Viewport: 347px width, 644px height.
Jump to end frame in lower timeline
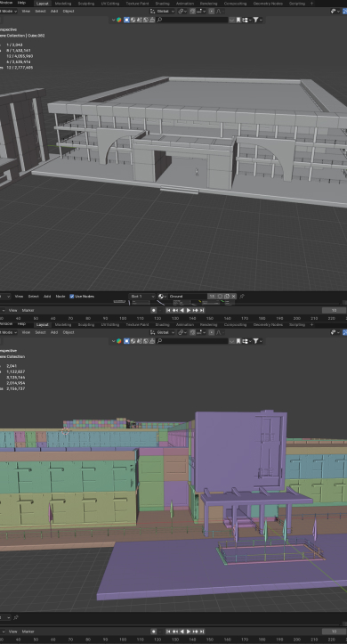coord(202,632)
